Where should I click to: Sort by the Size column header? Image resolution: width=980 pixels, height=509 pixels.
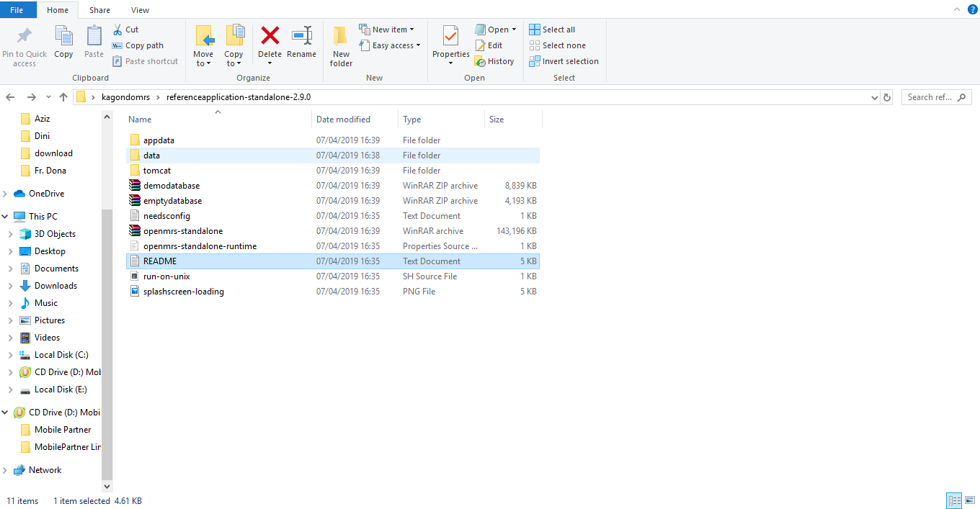[x=513, y=120]
